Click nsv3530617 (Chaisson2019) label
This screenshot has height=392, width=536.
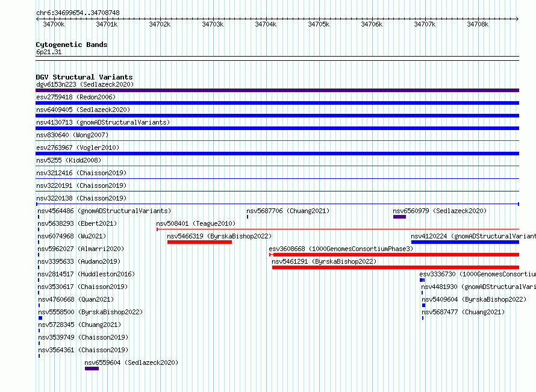pyautogui.click(x=83, y=287)
